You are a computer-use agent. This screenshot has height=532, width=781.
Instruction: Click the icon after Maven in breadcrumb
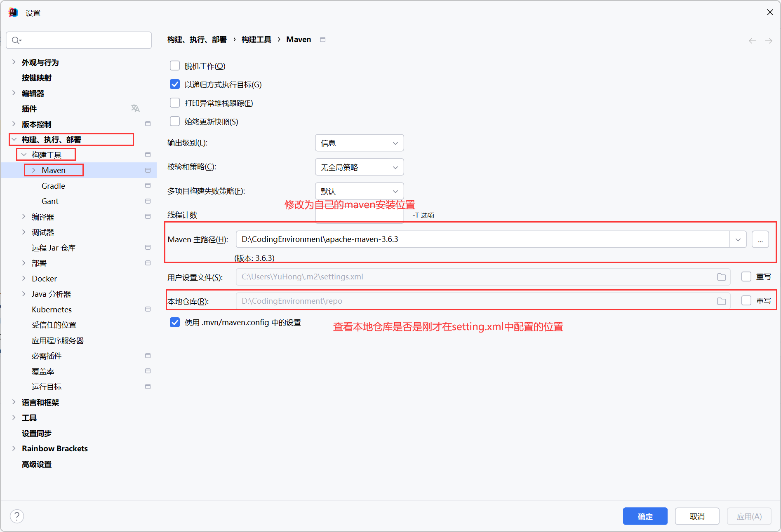323,40
